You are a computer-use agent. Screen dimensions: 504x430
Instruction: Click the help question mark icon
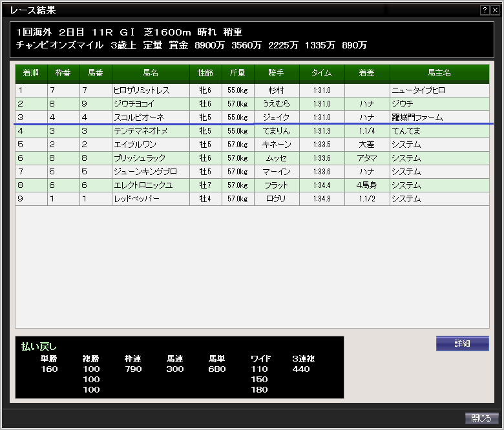[485, 10]
